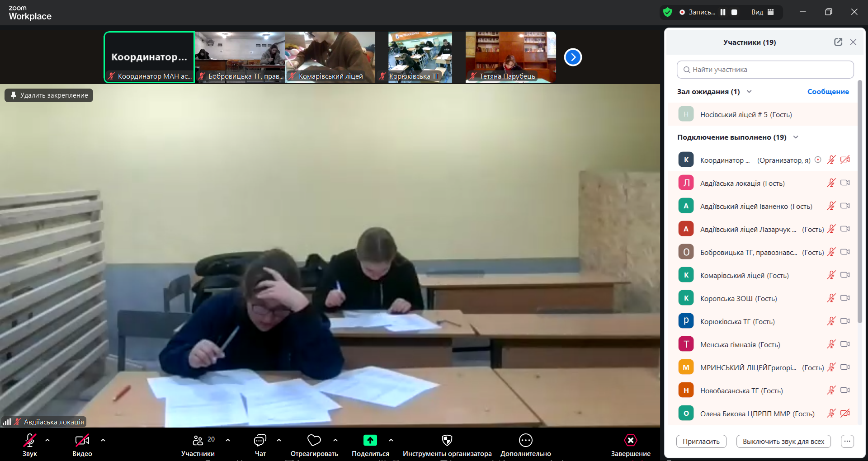
Task: Toggle camera with Видео button
Action: point(82,440)
